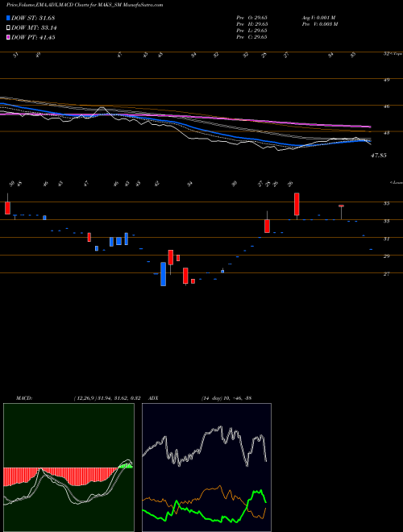403x532 pixels.
Task: Click the white DOW MT legend swatch
Action: [x=8, y=28]
